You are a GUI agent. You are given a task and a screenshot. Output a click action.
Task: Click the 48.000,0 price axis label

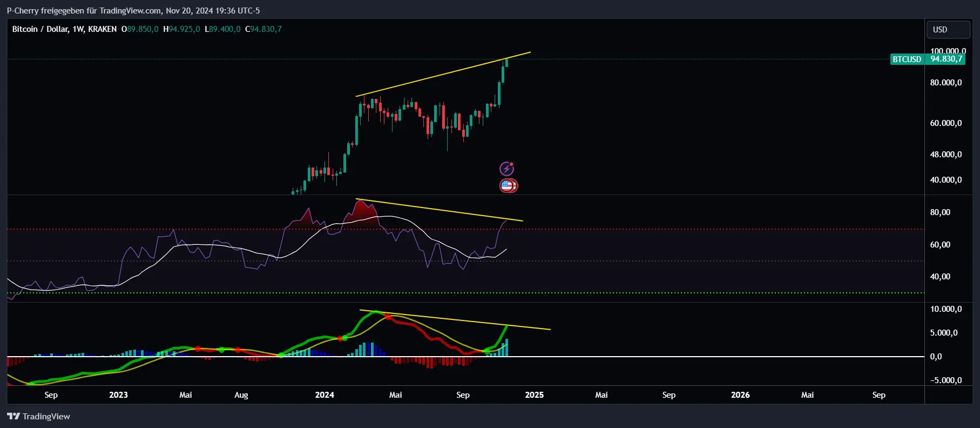point(946,155)
